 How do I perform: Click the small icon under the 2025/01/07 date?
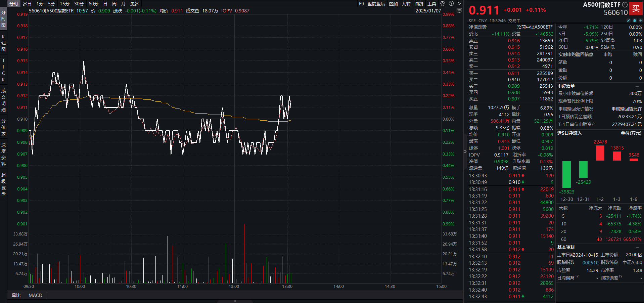(459, 11)
